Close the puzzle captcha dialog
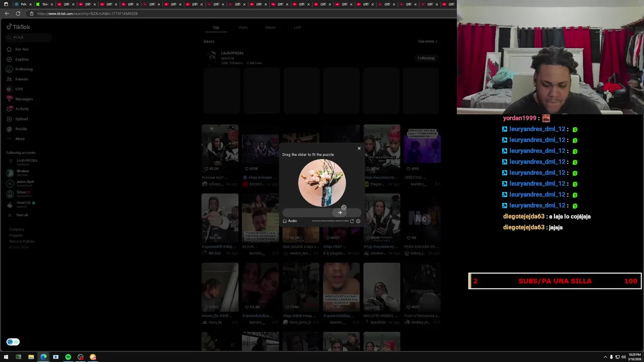The image size is (644, 362). coord(359,148)
